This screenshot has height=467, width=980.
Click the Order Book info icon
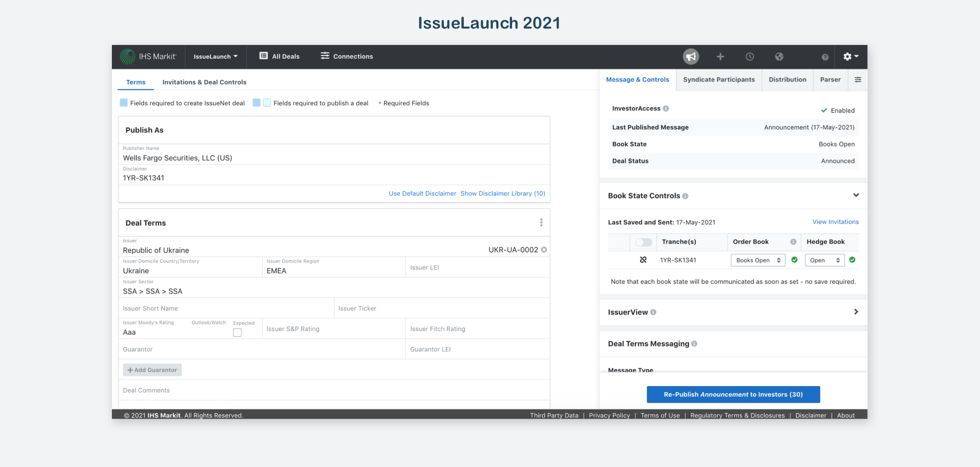793,242
